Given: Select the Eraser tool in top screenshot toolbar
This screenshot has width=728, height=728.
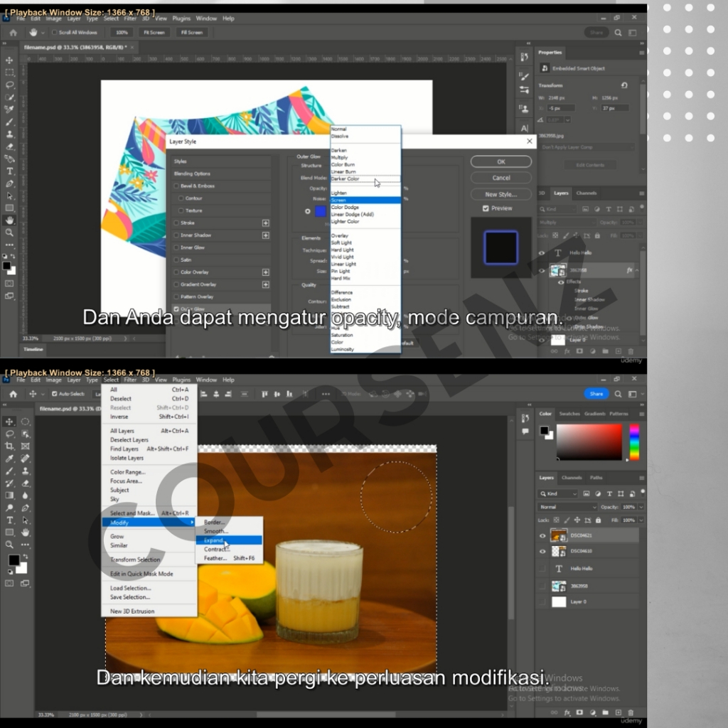Looking at the screenshot, I should point(9,146).
